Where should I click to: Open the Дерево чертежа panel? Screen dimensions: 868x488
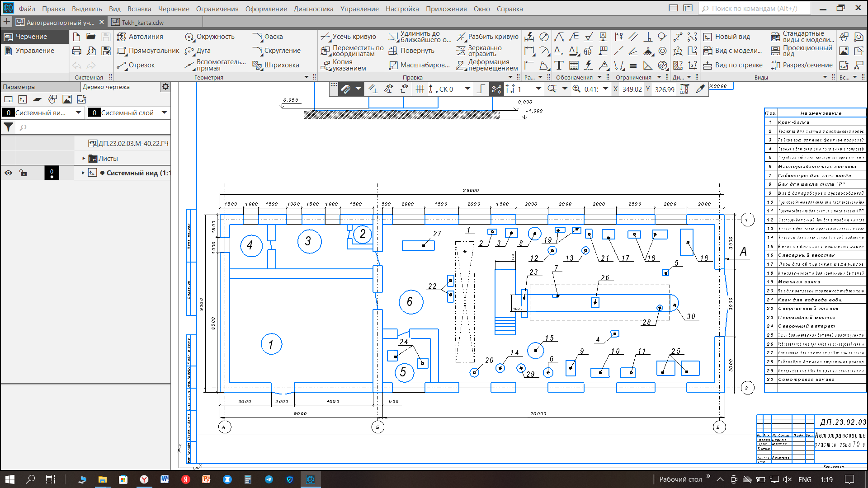click(106, 87)
